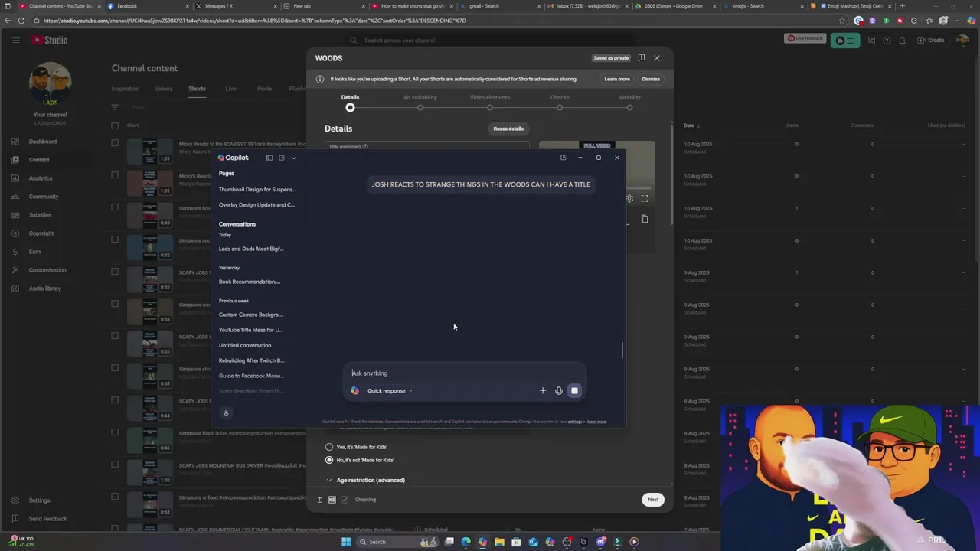980x551 pixels.
Task: Open video preview settings gear icon
Action: point(629,199)
